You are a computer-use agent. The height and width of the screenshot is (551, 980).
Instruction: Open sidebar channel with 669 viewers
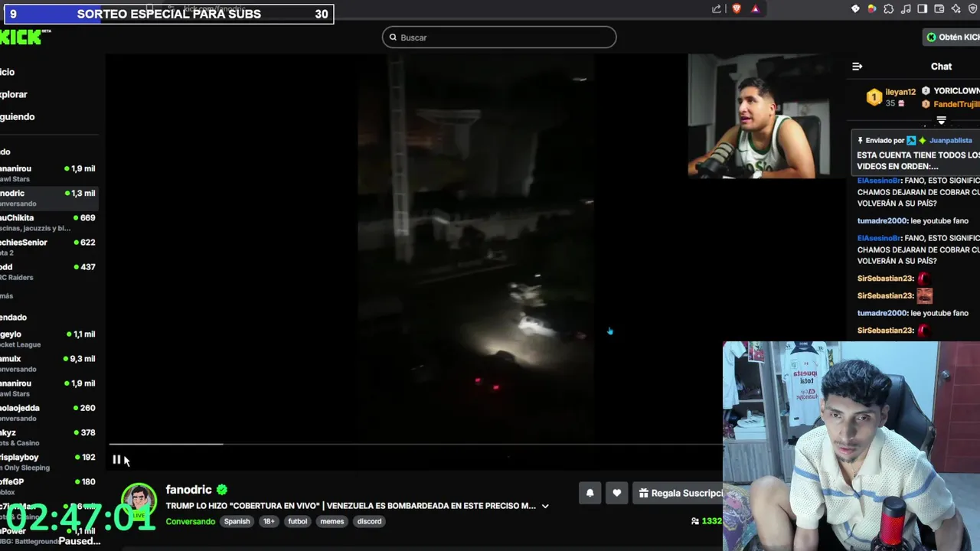point(49,222)
